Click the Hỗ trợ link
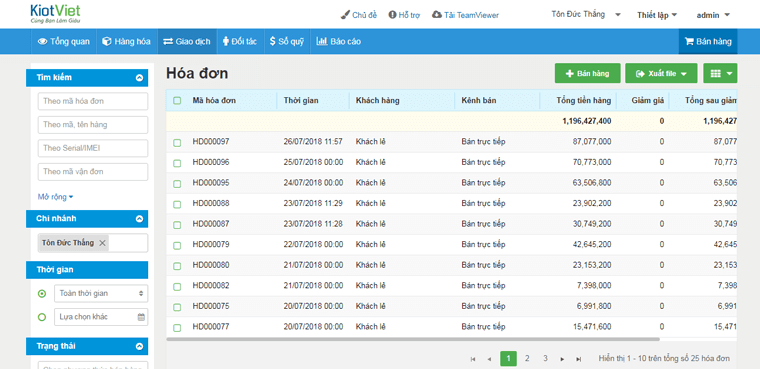This screenshot has width=760, height=369. [409, 15]
